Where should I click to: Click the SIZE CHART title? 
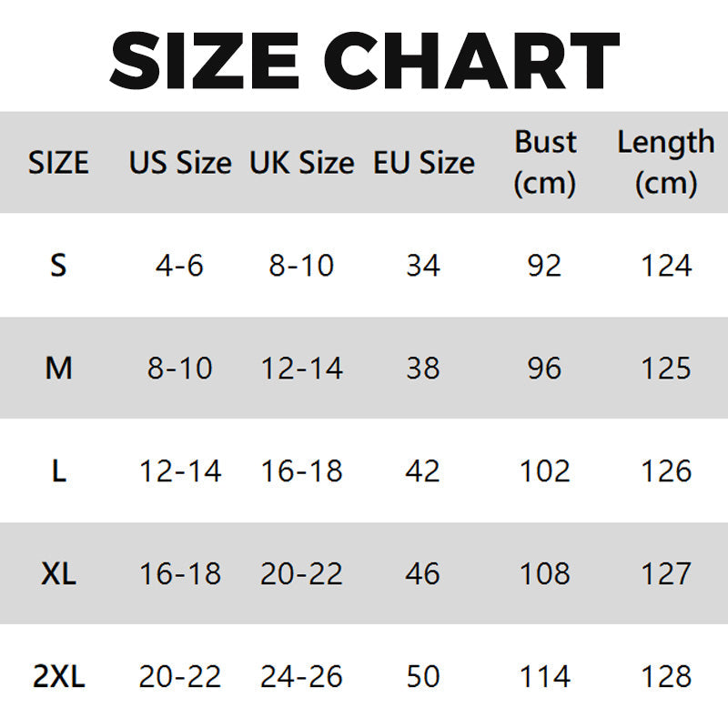[364, 60]
